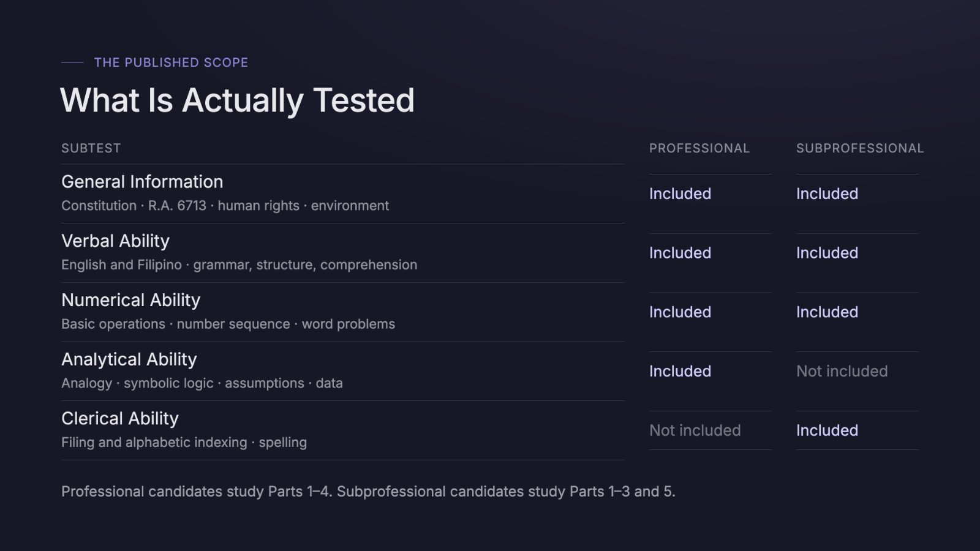Click 'Not included' in Subprofessional Analytical row
The image size is (980, 551).
[x=842, y=371]
